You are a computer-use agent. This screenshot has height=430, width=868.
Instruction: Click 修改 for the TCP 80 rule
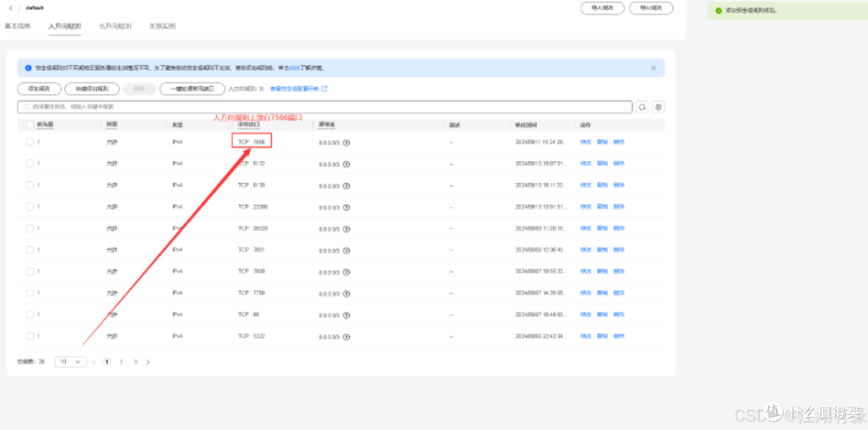tap(586, 314)
